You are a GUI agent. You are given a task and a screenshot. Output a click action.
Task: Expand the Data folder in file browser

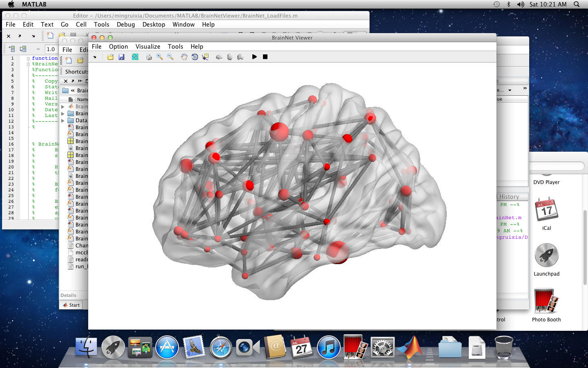click(x=63, y=121)
